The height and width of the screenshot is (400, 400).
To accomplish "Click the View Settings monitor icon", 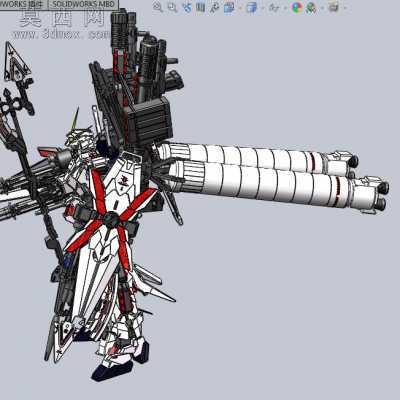I will coord(333,7).
